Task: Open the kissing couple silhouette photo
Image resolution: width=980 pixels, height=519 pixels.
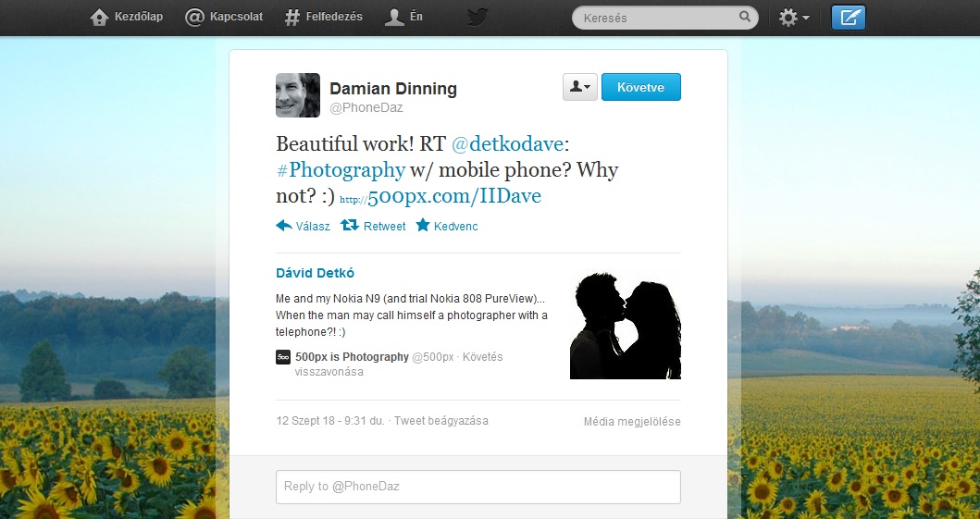Action: click(625, 324)
